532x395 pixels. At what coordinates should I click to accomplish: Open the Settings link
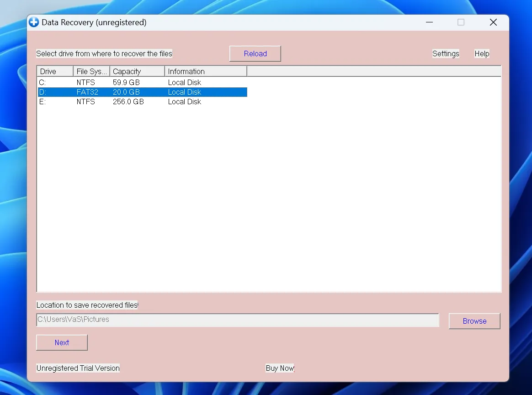point(446,53)
